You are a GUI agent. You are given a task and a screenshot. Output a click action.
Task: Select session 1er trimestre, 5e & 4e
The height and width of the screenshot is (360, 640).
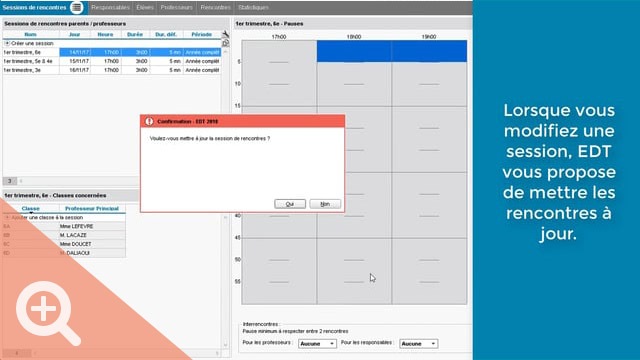112,61
